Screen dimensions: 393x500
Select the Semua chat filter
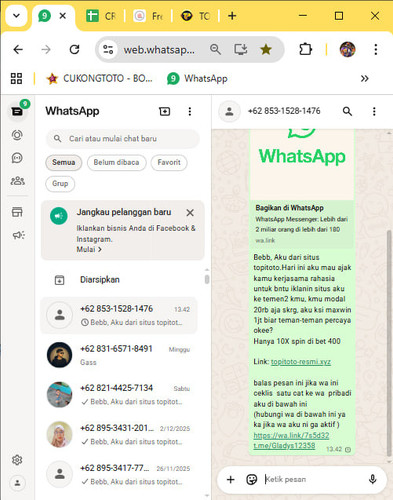point(63,163)
